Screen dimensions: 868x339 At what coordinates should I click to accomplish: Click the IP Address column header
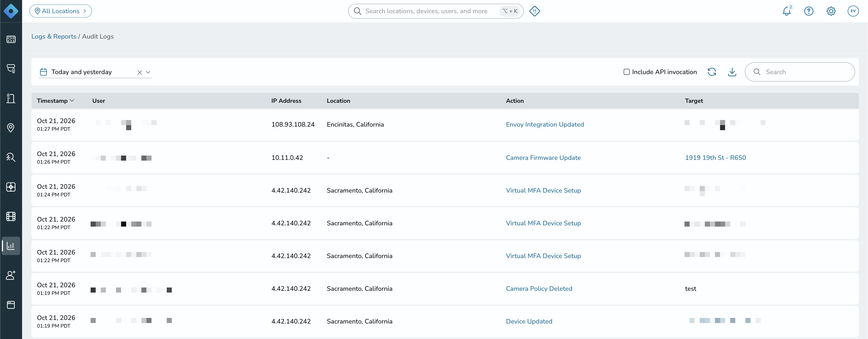click(x=286, y=101)
